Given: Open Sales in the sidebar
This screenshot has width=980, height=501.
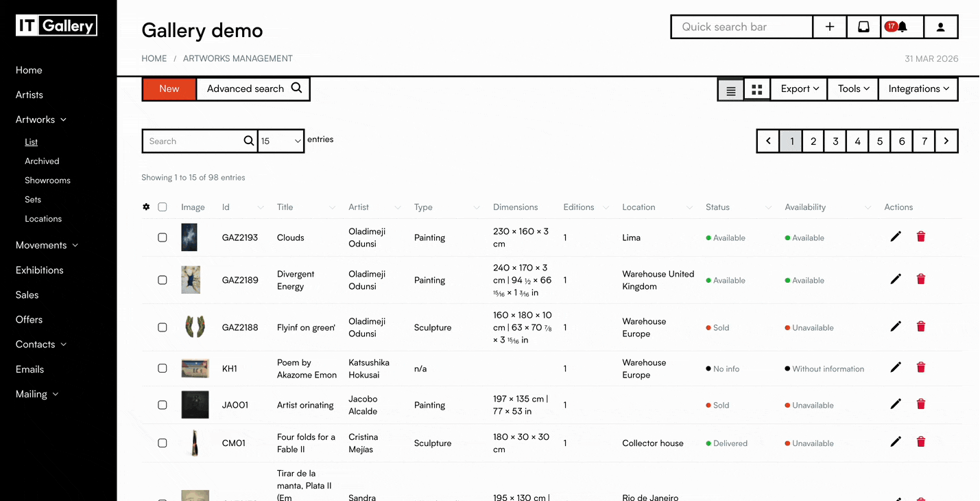Looking at the screenshot, I should 27,294.
